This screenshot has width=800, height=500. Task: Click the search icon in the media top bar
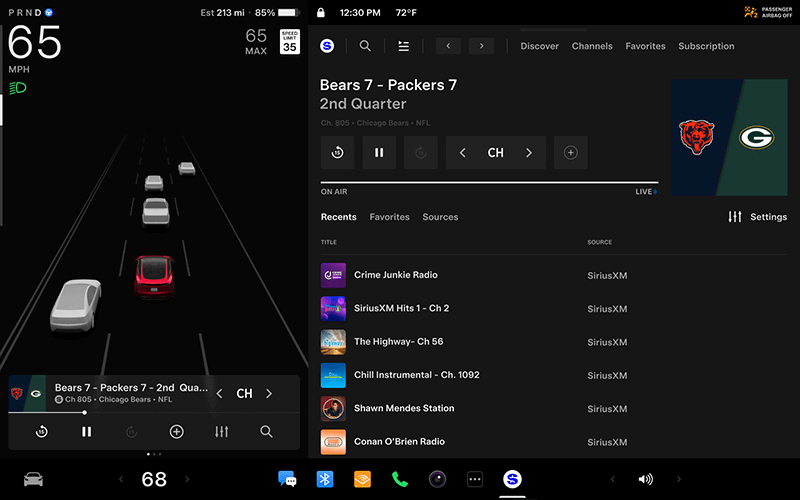click(365, 46)
